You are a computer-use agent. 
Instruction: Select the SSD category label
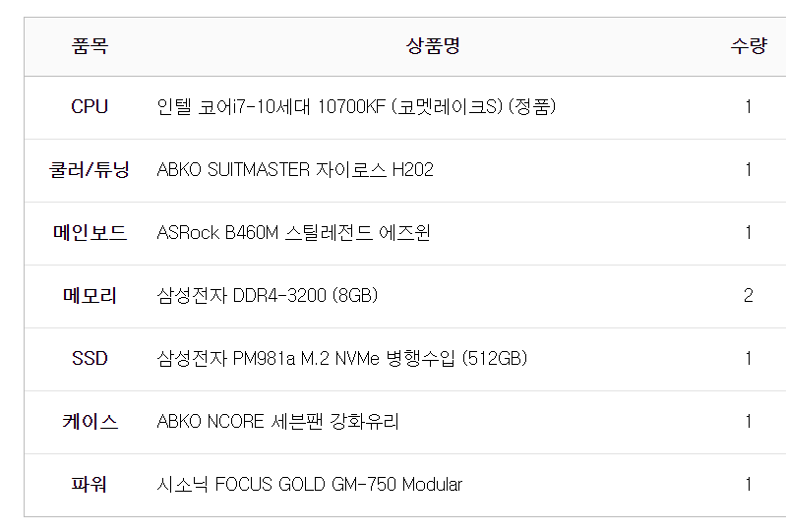tap(90, 359)
